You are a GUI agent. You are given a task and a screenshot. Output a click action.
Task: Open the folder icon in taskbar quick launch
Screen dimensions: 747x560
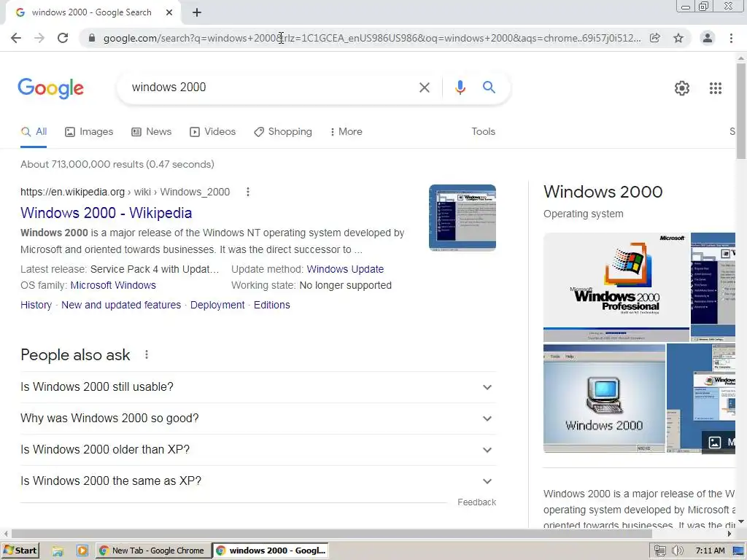[x=58, y=551]
